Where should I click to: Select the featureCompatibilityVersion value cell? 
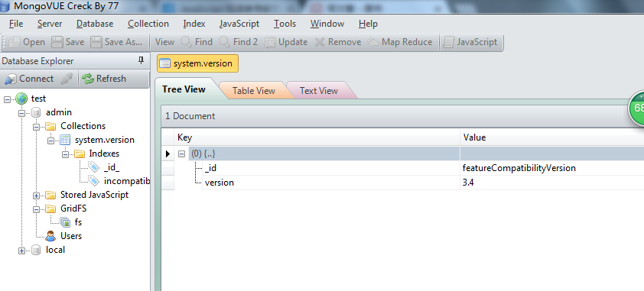[552, 168]
